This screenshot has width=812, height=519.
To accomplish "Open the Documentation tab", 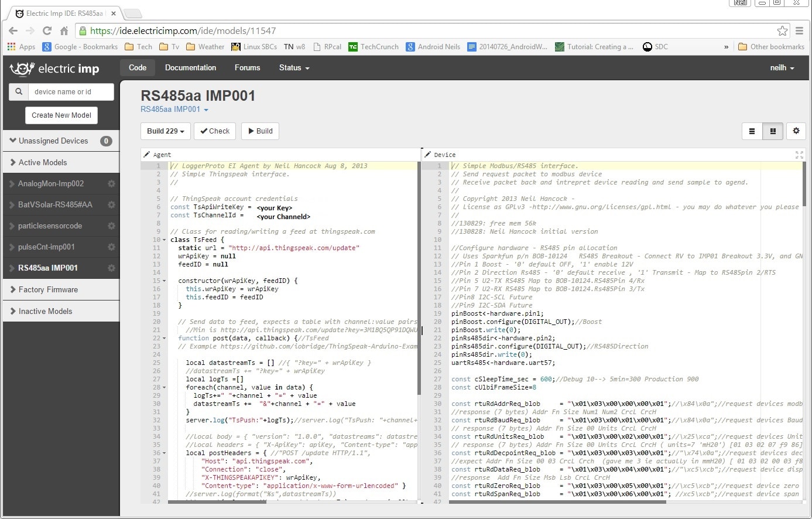I will (190, 68).
